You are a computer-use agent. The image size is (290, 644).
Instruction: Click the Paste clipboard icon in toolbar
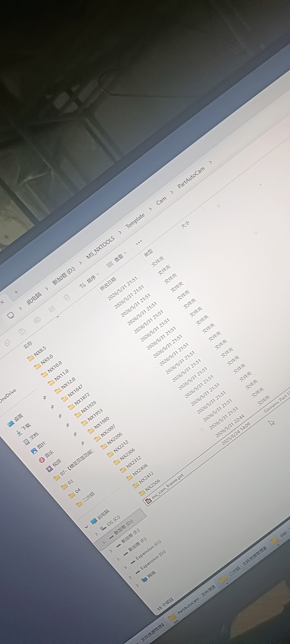click(x=23, y=332)
